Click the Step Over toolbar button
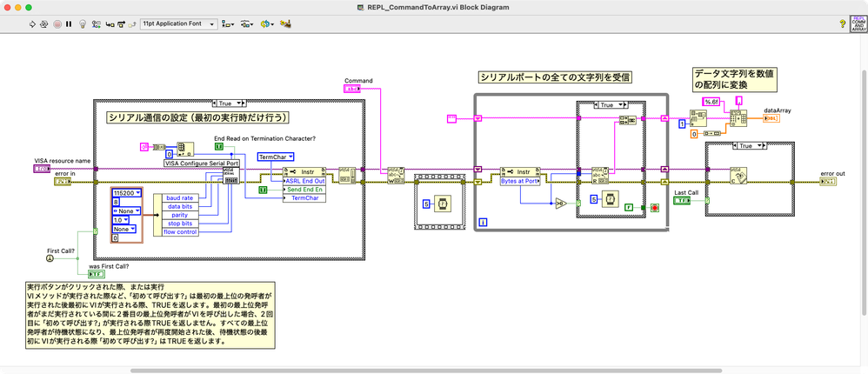 pyautogui.click(x=121, y=24)
